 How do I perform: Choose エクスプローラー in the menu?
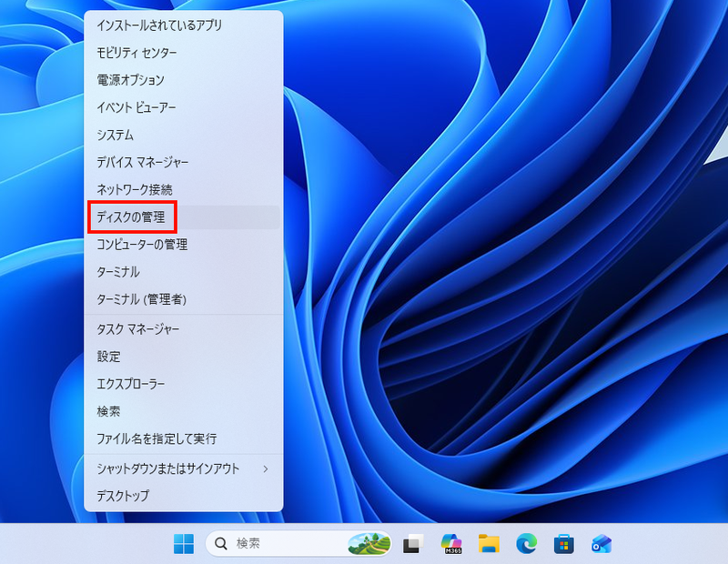(x=184, y=384)
